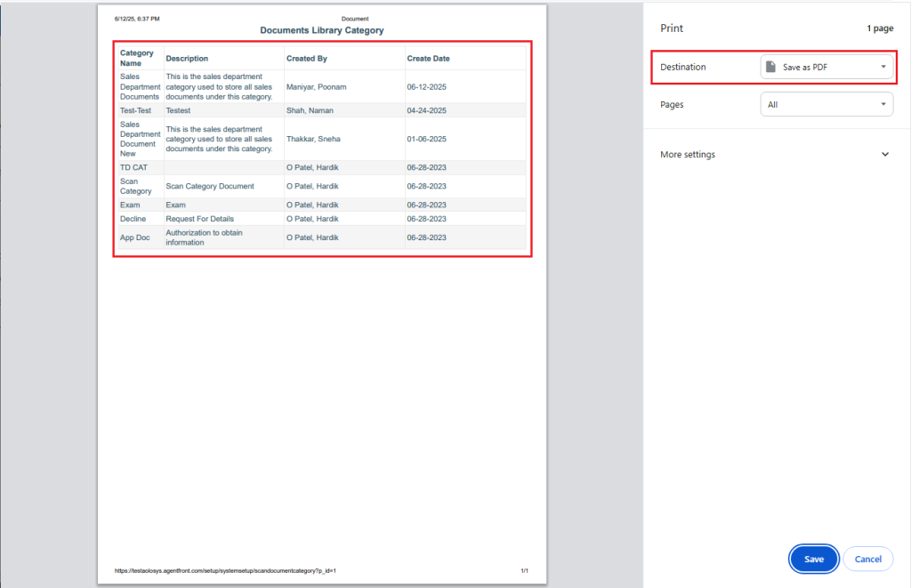Viewport: 911px width, 588px height.
Task: Click the footer URL in the preview
Action: coord(224,570)
